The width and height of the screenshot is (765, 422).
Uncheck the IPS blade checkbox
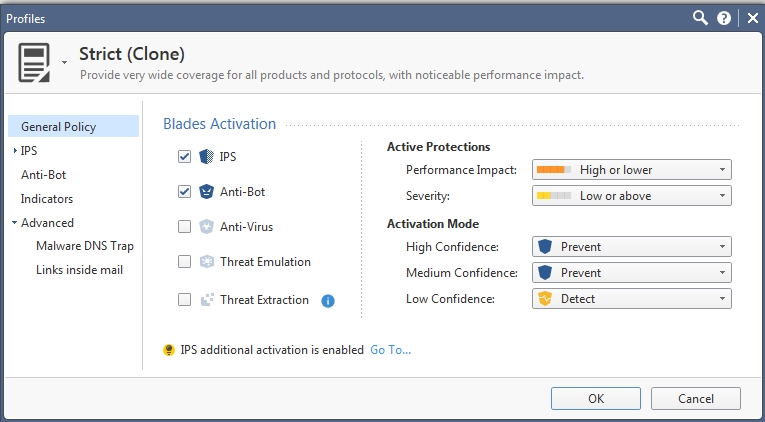(184, 157)
